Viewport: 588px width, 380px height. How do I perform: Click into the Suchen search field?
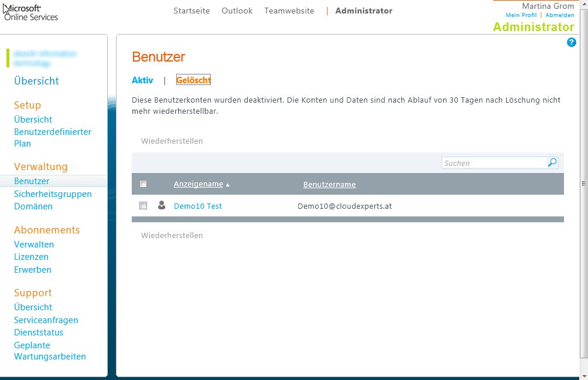(494, 163)
